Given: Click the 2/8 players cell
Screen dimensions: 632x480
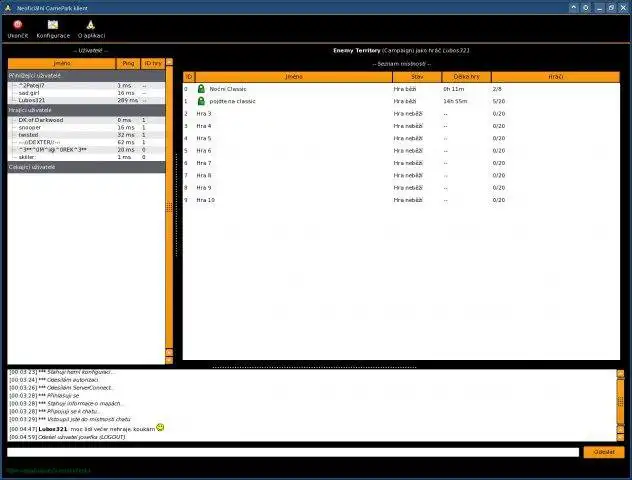Looking at the screenshot, I should [497, 89].
